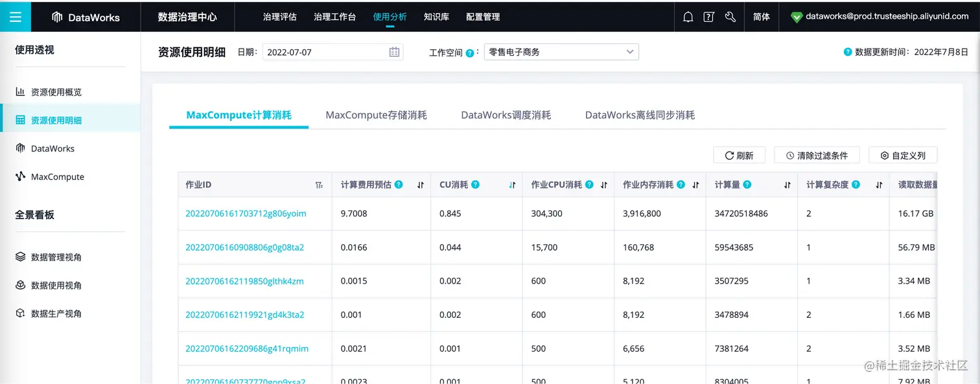
Task: Open 知识库 menu
Action: (x=436, y=17)
